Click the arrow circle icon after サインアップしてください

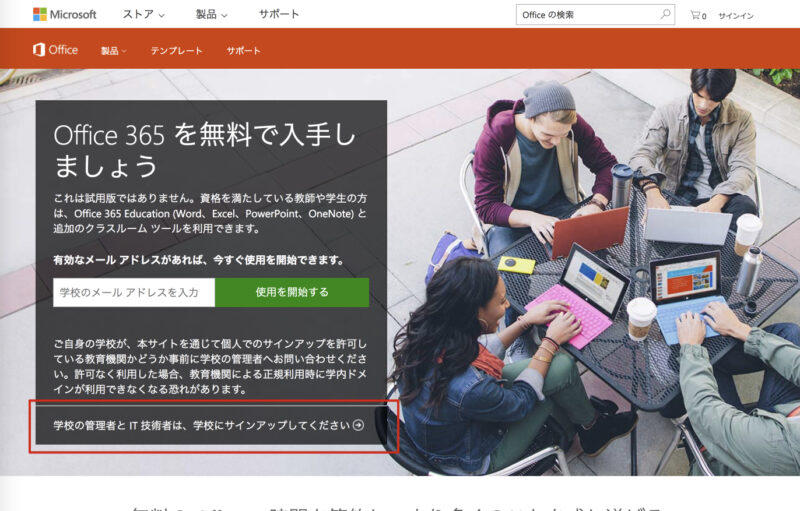359,425
